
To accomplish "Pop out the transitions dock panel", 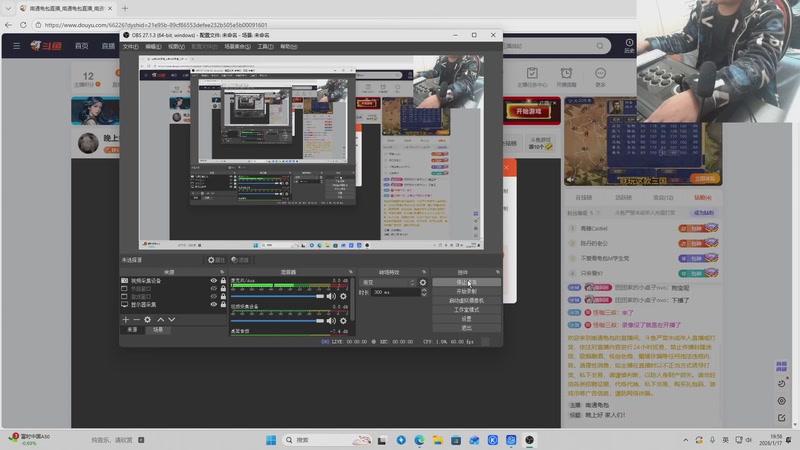I will pyautogui.click(x=424, y=272).
